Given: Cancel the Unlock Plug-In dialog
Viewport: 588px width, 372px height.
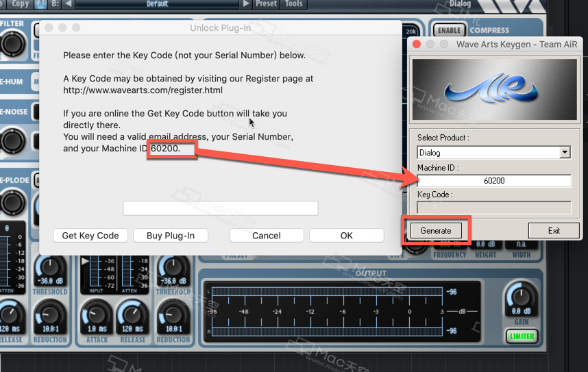Looking at the screenshot, I should [267, 236].
